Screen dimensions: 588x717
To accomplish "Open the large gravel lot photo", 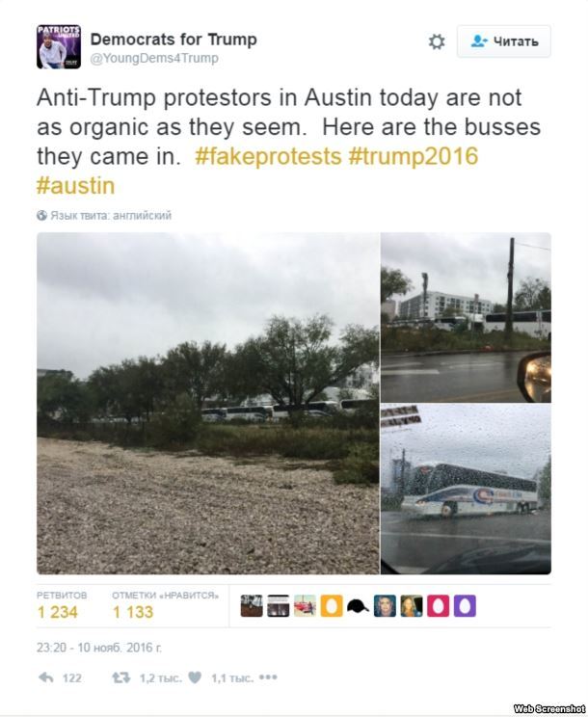I will click(208, 403).
